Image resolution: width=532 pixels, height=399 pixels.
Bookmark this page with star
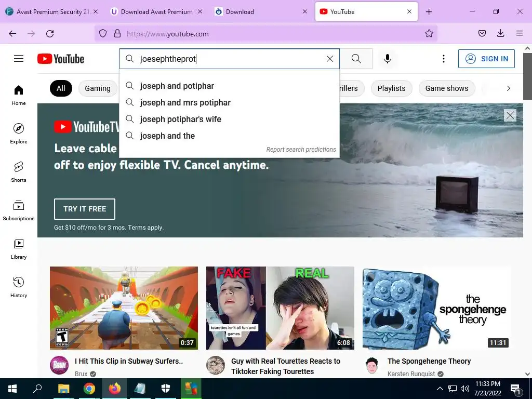(429, 33)
